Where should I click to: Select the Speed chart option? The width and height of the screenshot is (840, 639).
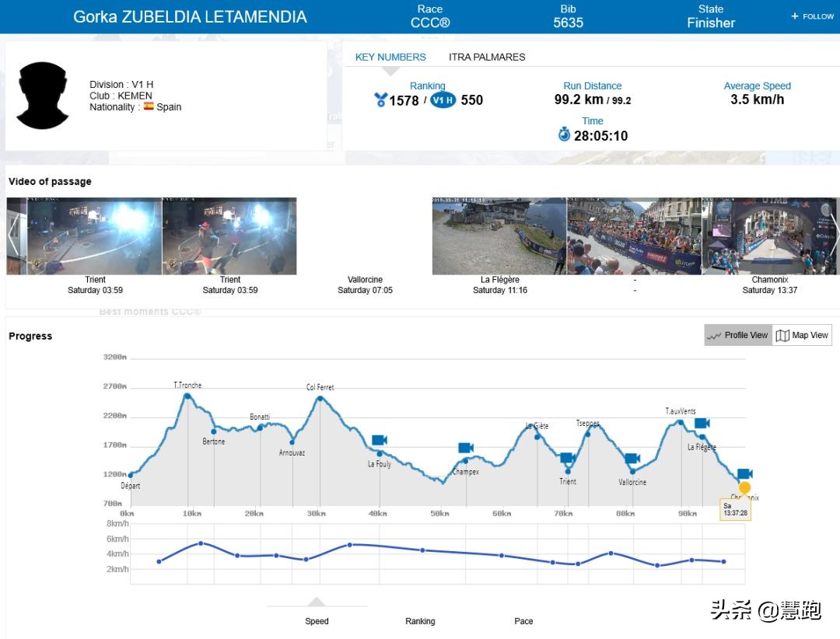[317, 621]
